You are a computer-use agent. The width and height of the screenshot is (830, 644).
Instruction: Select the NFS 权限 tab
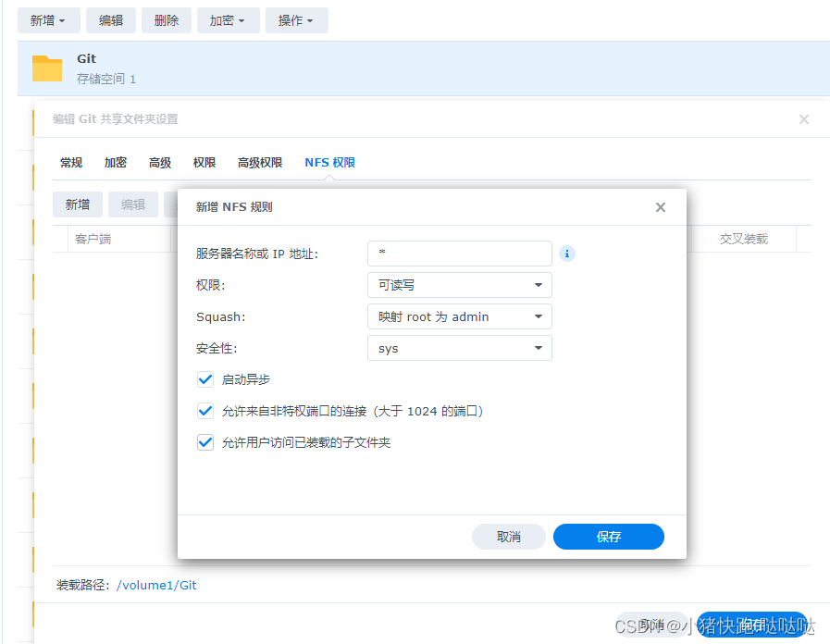(329, 162)
